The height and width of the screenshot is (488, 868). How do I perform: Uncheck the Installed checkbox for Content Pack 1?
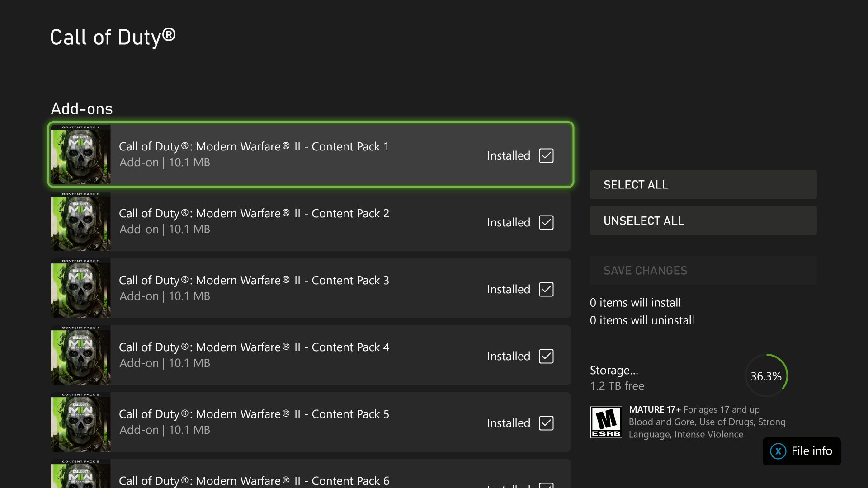point(546,155)
